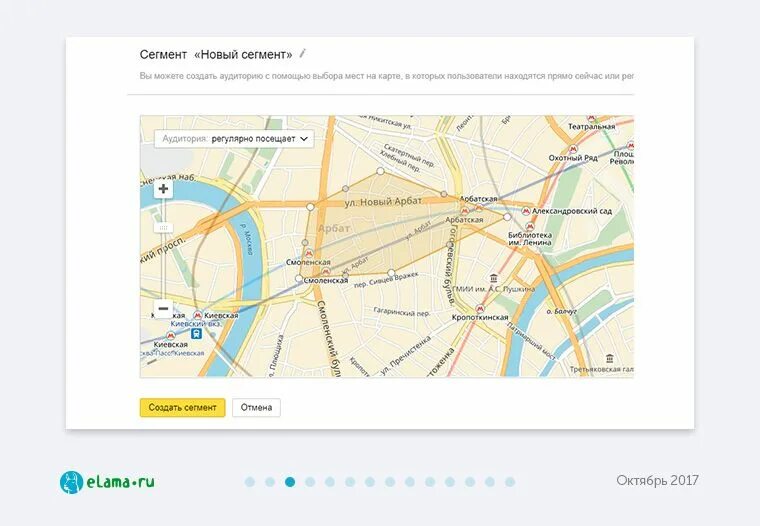This screenshot has height=526, width=760.
Task: Select topmost polygon vertex near Хлебный пер.
Action: tap(380, 171)
